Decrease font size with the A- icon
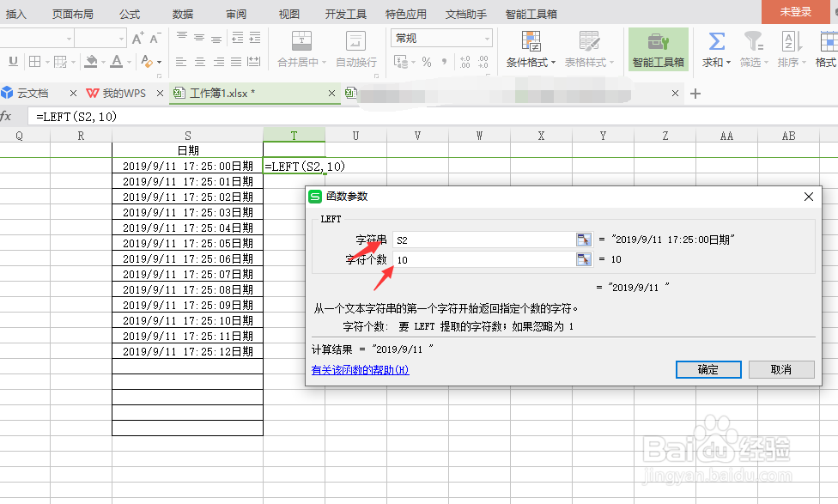Image resolution: width=838 pixels, height=504 pixels. click(x=155, y=38)
